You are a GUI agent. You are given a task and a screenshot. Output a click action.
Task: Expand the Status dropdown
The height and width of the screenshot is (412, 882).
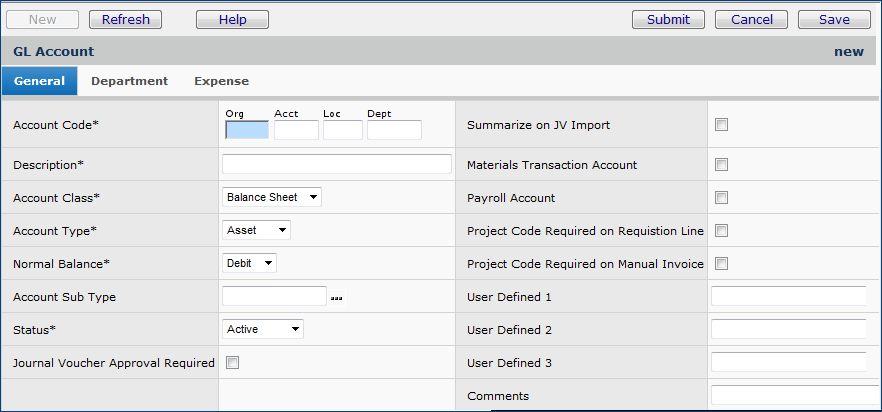(262, 329)
